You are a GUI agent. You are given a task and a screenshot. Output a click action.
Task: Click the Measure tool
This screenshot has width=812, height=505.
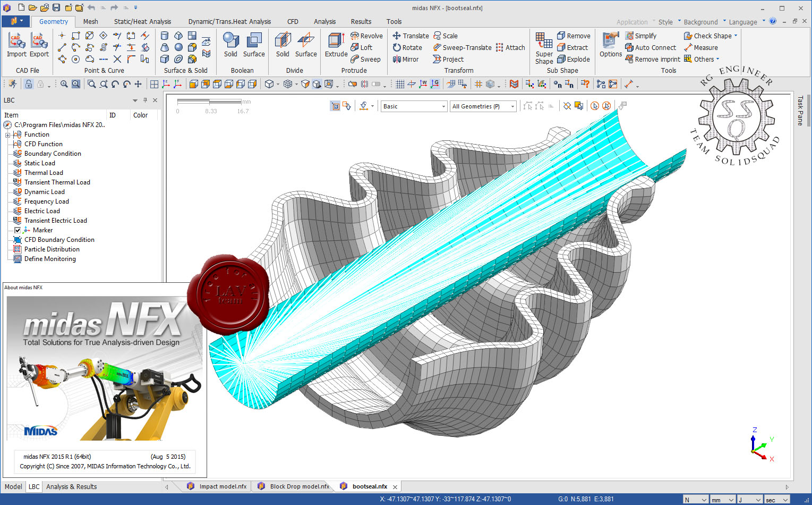(x=700, y=47)
